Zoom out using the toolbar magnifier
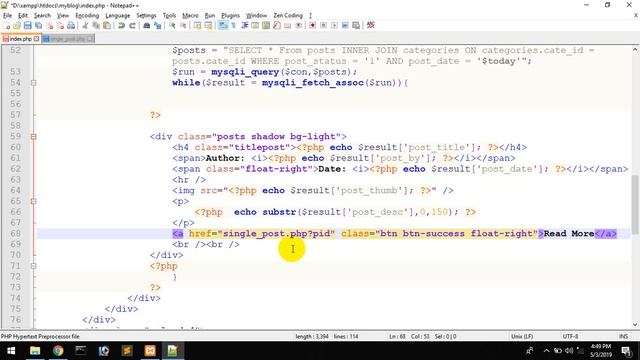Viewport: 640px width, 360px height. click(183, 25)
